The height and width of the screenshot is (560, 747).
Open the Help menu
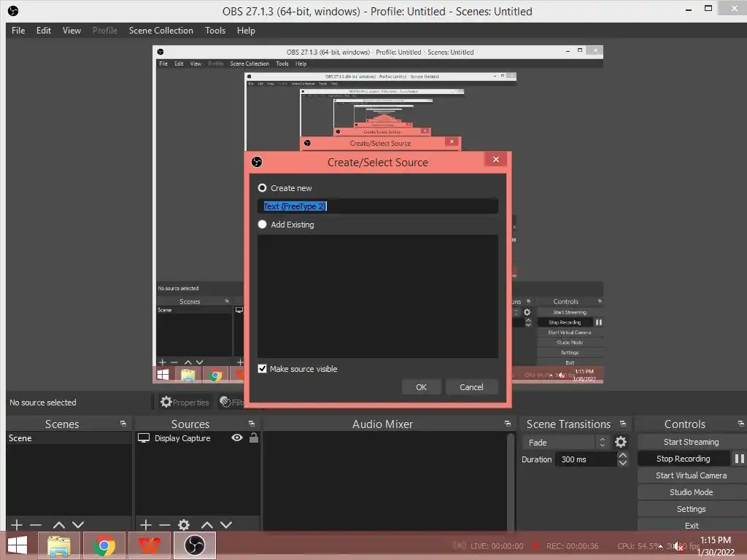tap(246, 31)
